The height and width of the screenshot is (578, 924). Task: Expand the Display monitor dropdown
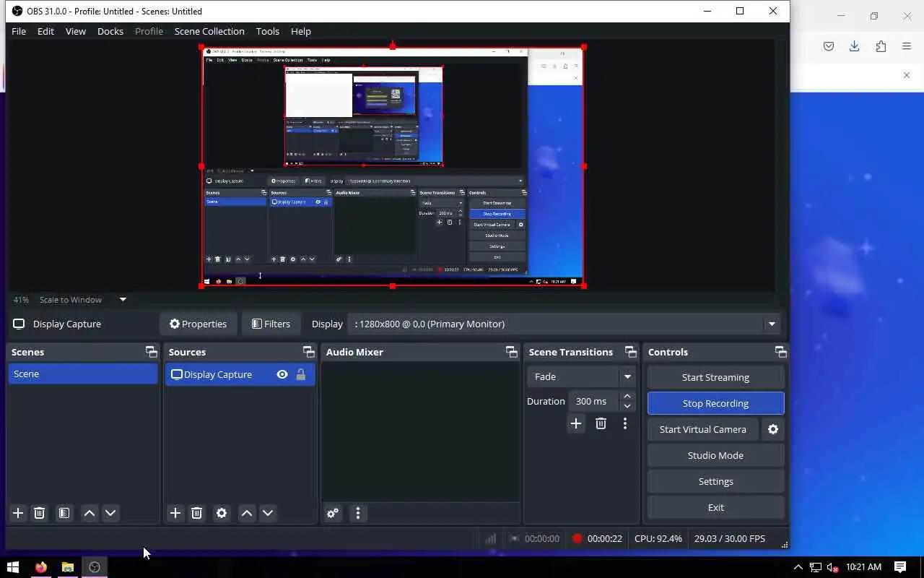click(772, 324)
